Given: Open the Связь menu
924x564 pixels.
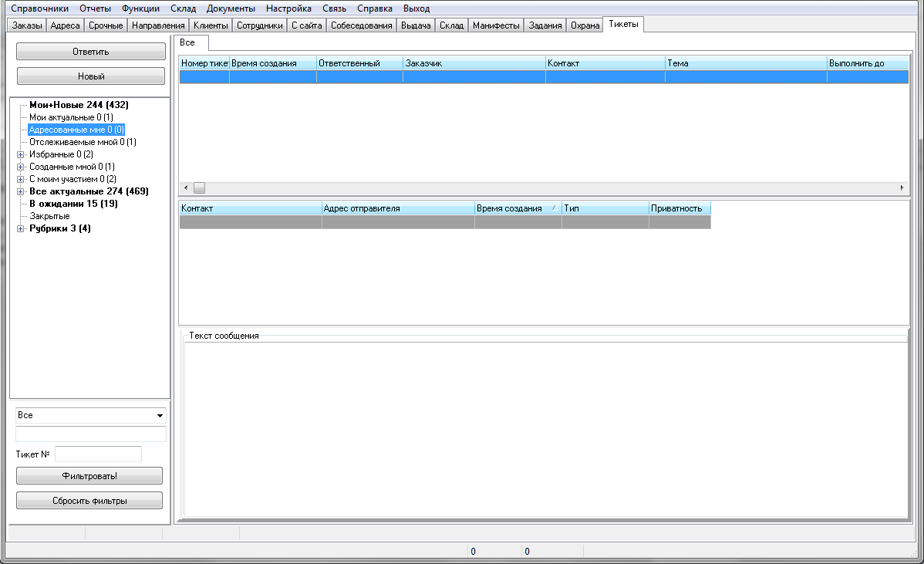Looking at the screenshot, I should (x=334, y=8).
